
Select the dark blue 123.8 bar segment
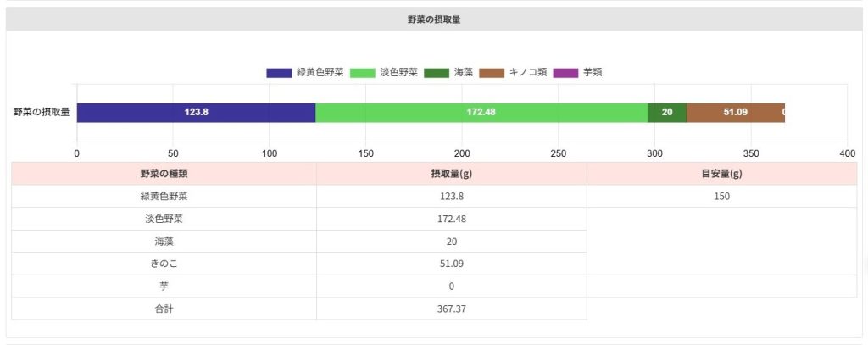[x=196, y=112]
